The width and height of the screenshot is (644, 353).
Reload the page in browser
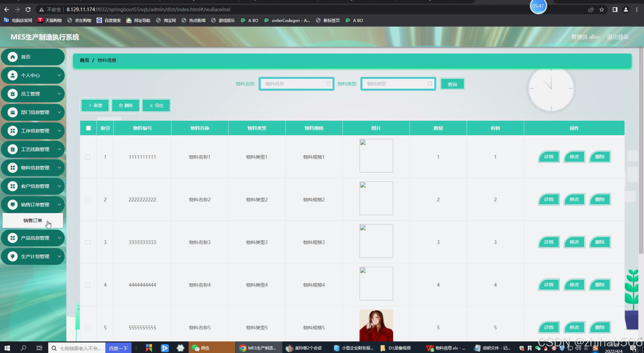28,10
